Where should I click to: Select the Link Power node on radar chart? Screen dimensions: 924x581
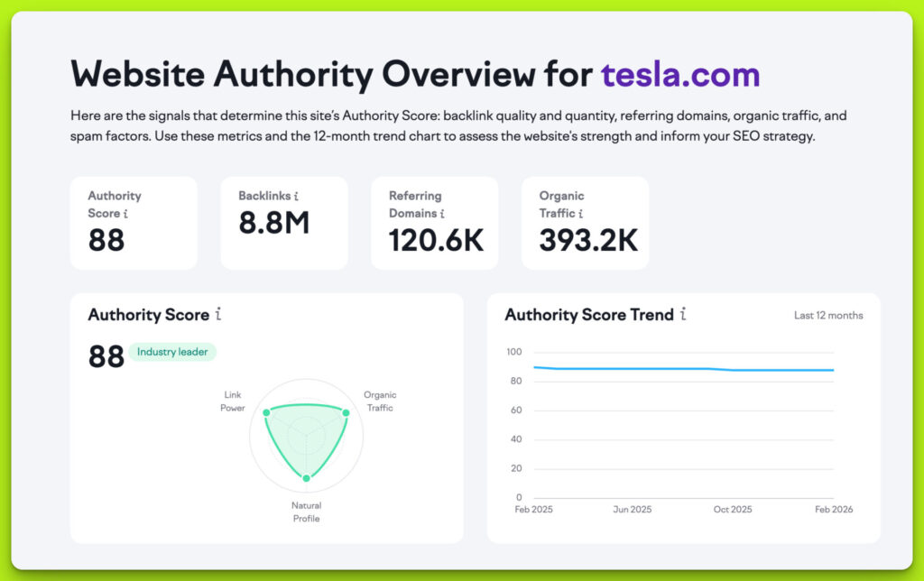click(266, 410)
